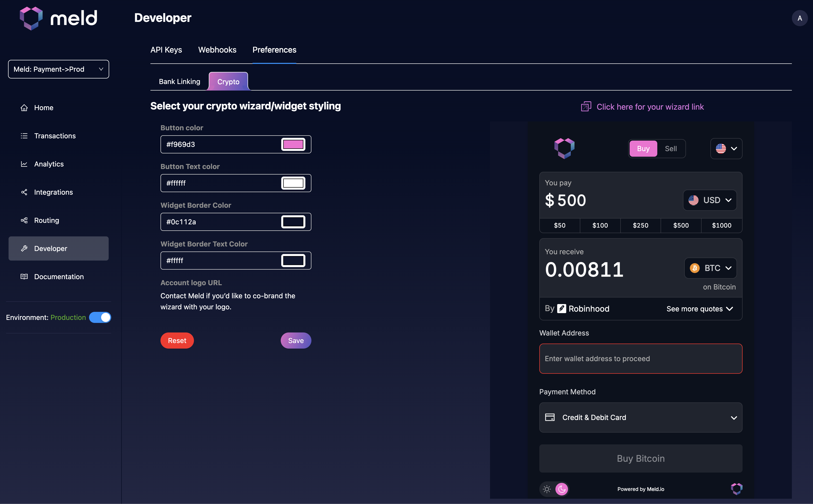The width and height of the screenshot is (813, 504).
Task: Open the Meld: Payment->Prod account dropdown
Action: tap(58, 69)
